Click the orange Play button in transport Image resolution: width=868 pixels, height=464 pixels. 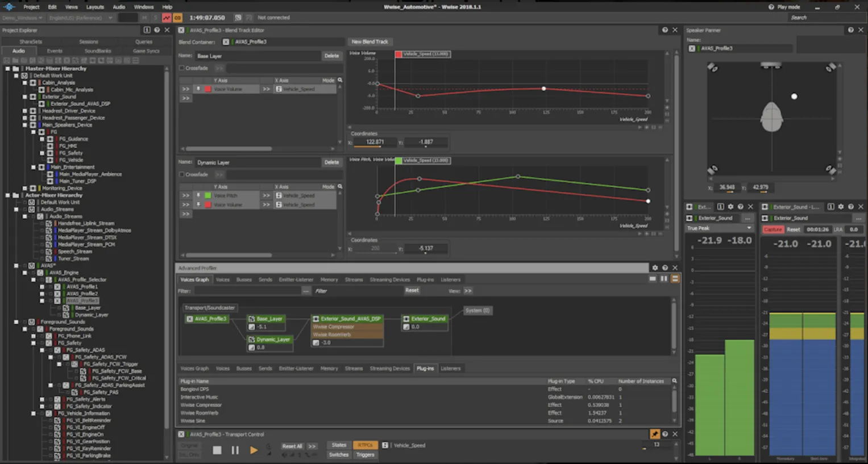[254, 450]
